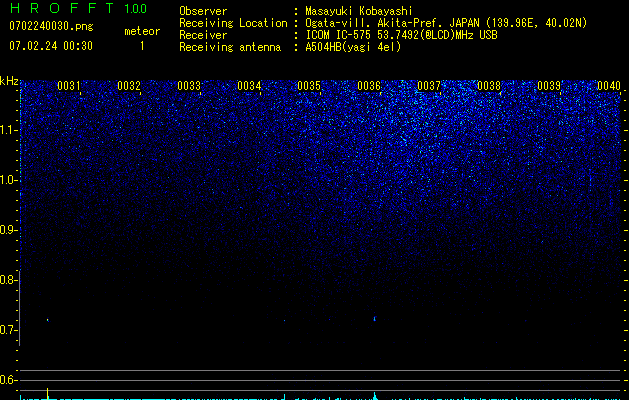Click the cyan spike in the bottom trace near 0036

[x=375, y=396]
